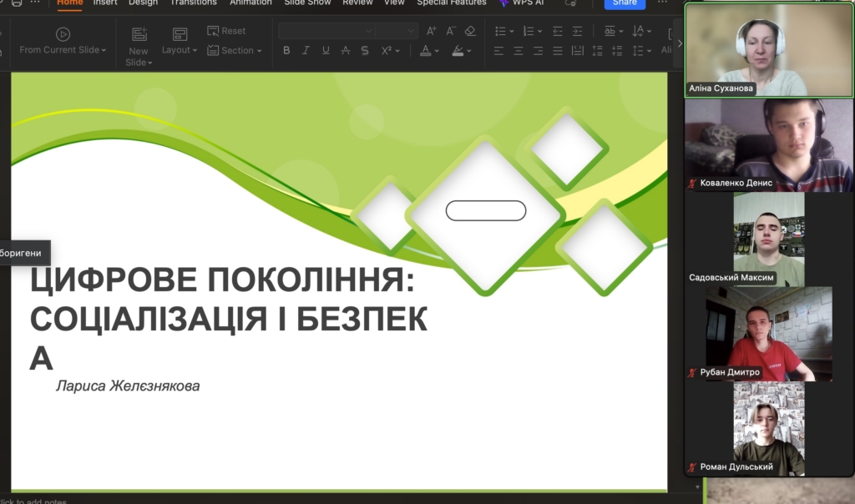Reset the slide layout
The width and height of the screenshot is (855, 504).
(226, 31)
